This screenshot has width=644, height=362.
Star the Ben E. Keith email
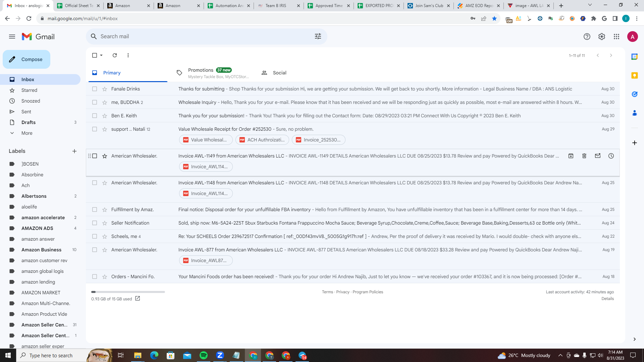point(105,116)
